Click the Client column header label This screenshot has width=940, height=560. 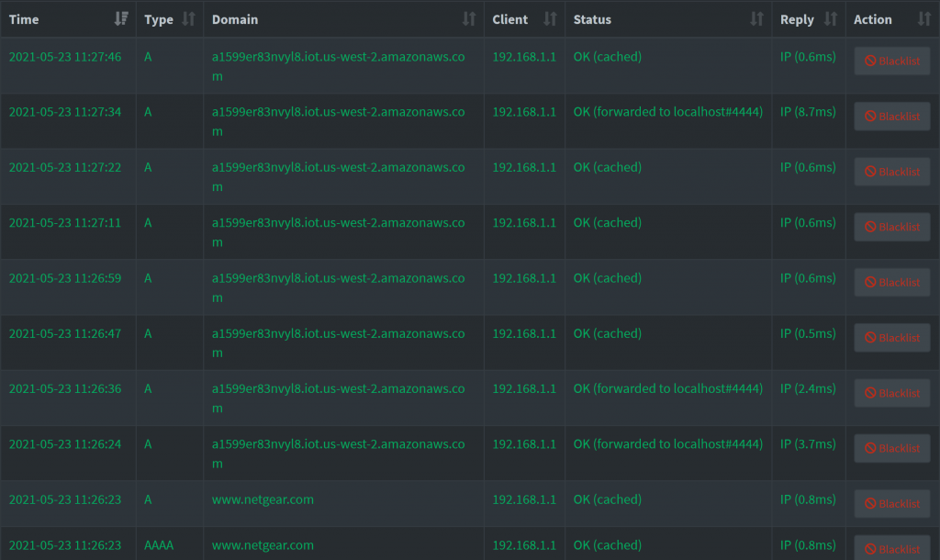[x=510, y=20]
